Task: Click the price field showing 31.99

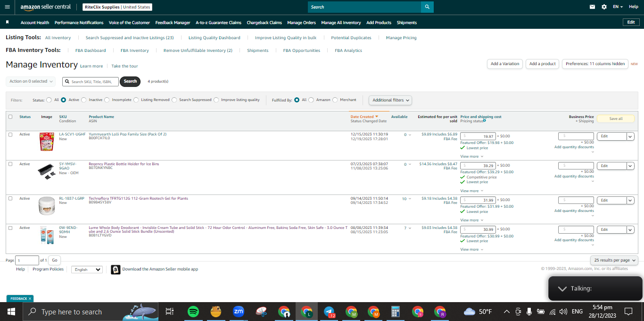Action: (x=478, y=200)
